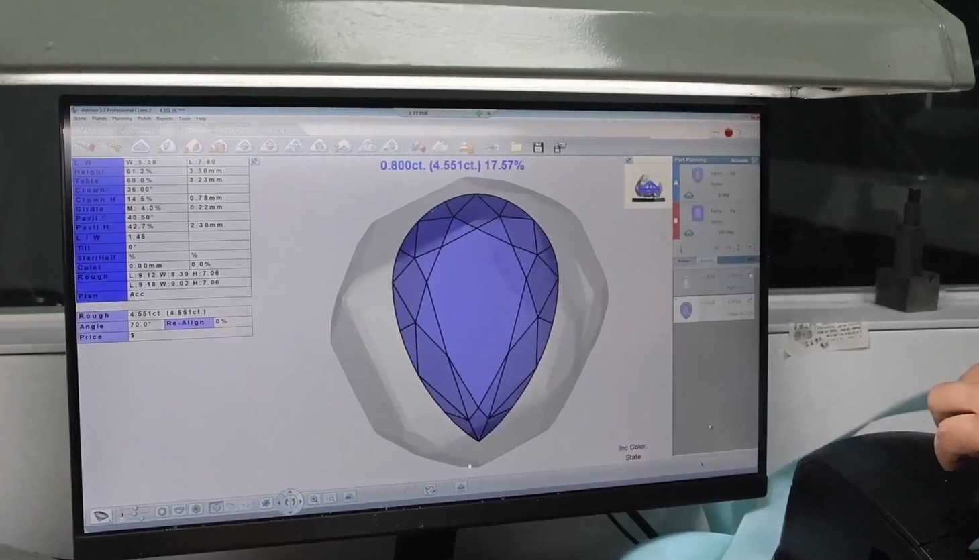This screenshot has width=979, height=560.
Task: Click the first diamond shape toolbar icon
Action: (140, 146)
